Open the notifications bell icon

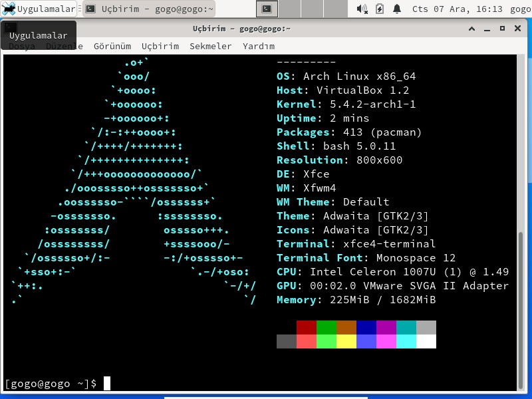tap(396, 9)
